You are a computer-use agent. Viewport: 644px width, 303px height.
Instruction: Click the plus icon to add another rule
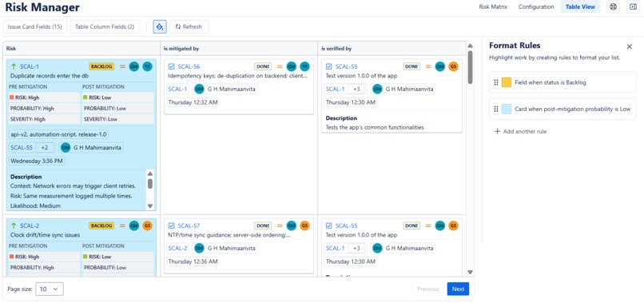(497, 132)
